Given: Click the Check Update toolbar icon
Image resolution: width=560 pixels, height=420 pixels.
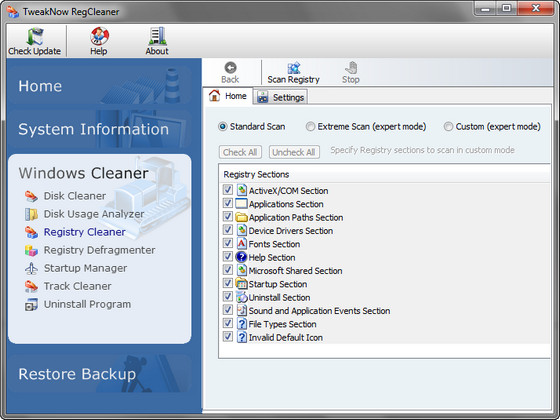Looking at the screenshot, I should (x=35, y=36).
